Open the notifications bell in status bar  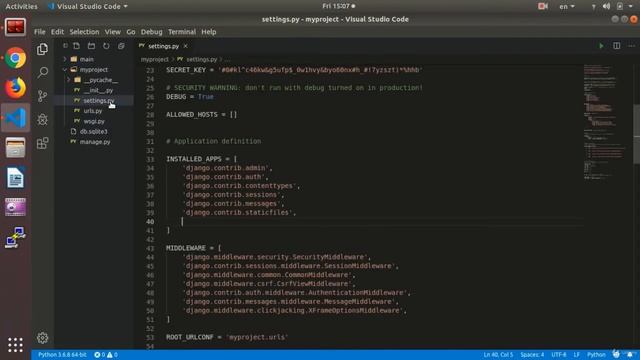tap(630, 355)
